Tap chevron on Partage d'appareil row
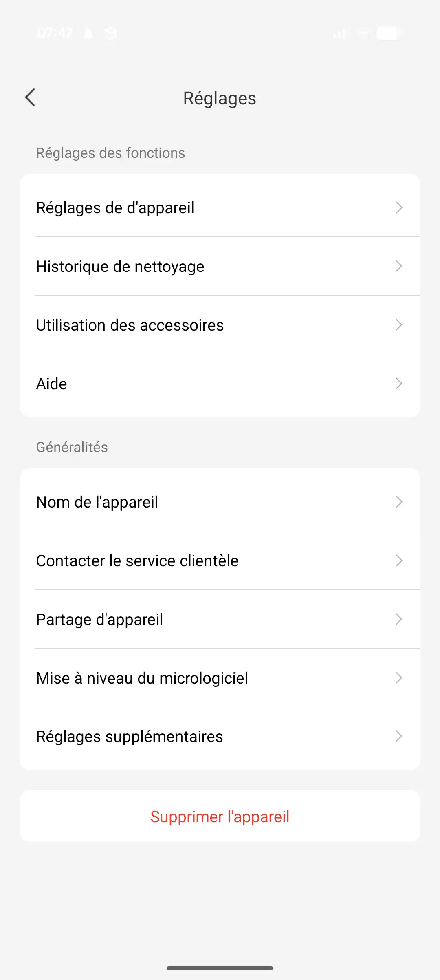Screen dimensions: 440x980 click(399, 620)
